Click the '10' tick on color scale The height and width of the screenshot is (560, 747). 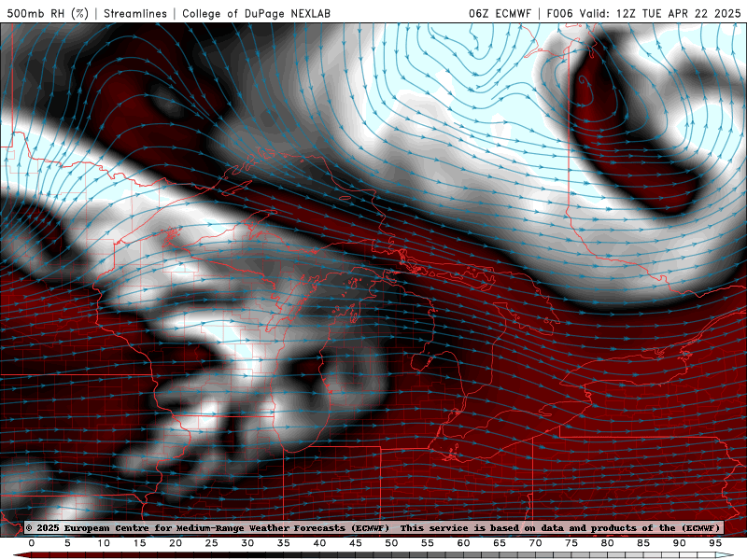tap(104, 543)
